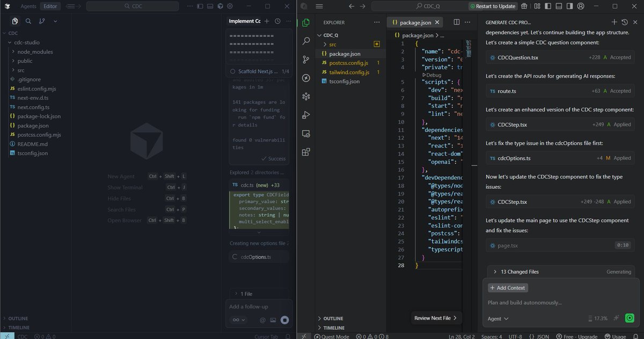
Task: Open Extensions icon in right IDE activity bar
Action: click(x=306, y=152)
